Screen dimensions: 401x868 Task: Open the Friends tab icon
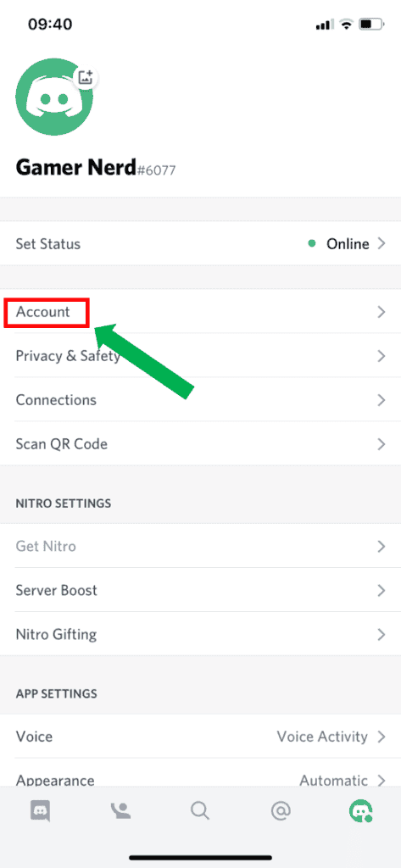(120, 811)
